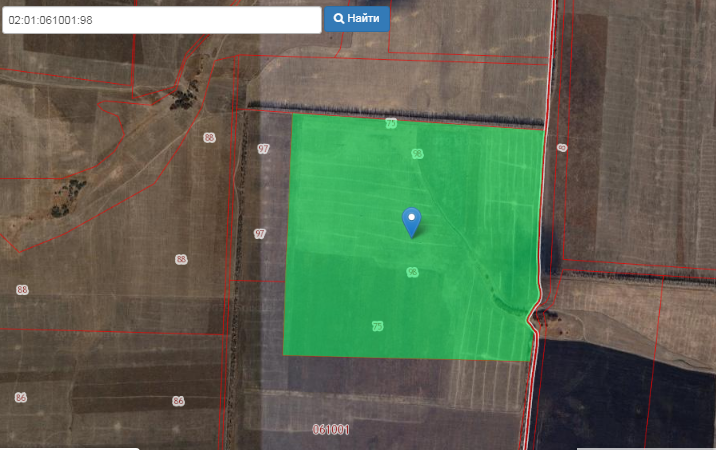716x450 pixels.
Task: Click tree cluster at the road bend
Action: tap(545, 318)
